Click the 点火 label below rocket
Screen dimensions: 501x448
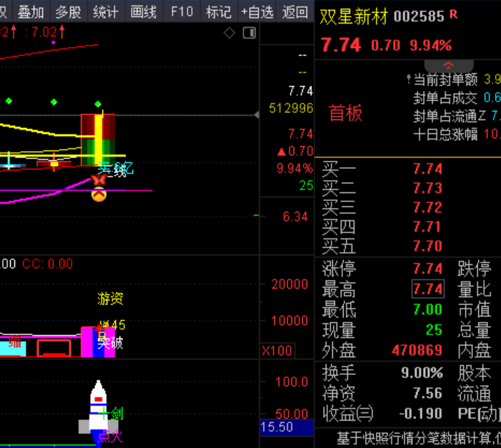(110, 436)
